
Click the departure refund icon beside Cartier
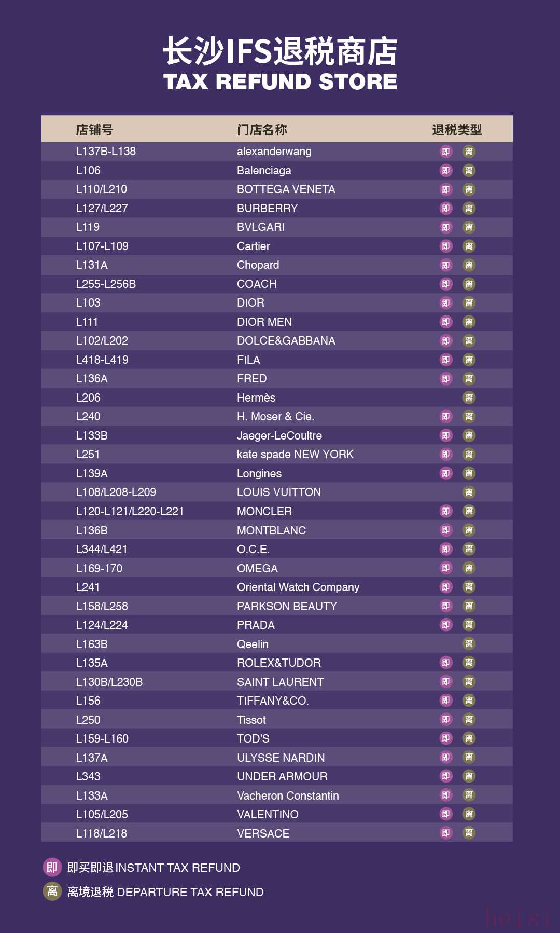point(469,246)
